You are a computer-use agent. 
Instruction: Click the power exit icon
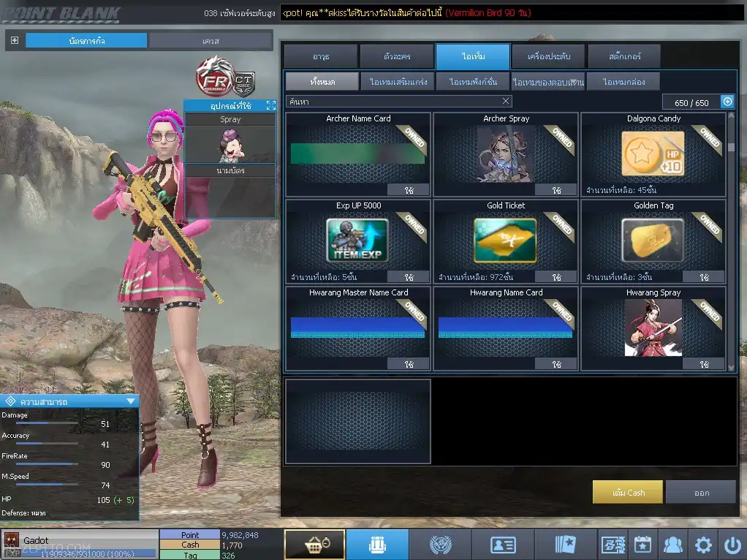(732, 545)
